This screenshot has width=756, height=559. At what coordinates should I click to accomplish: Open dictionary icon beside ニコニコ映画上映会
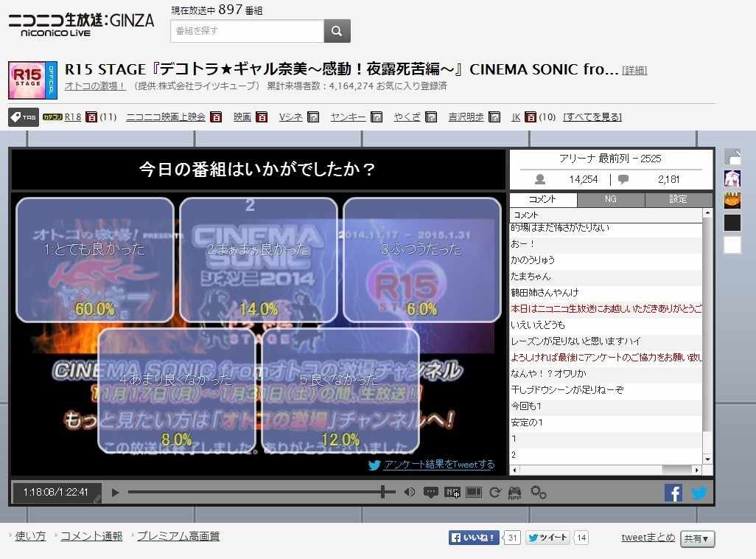pyautogui.click(x=216, y=117)
